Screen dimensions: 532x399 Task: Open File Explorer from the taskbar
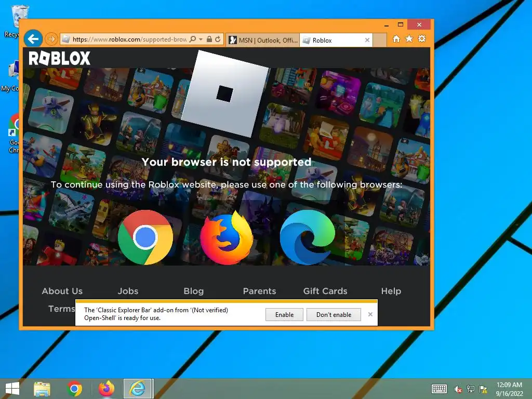click(x=42, y=389)
